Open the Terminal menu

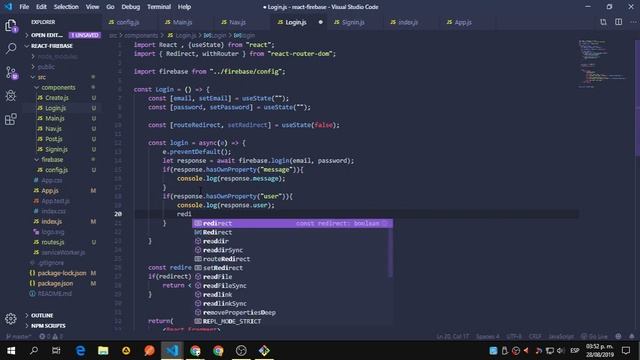point(159,7)
